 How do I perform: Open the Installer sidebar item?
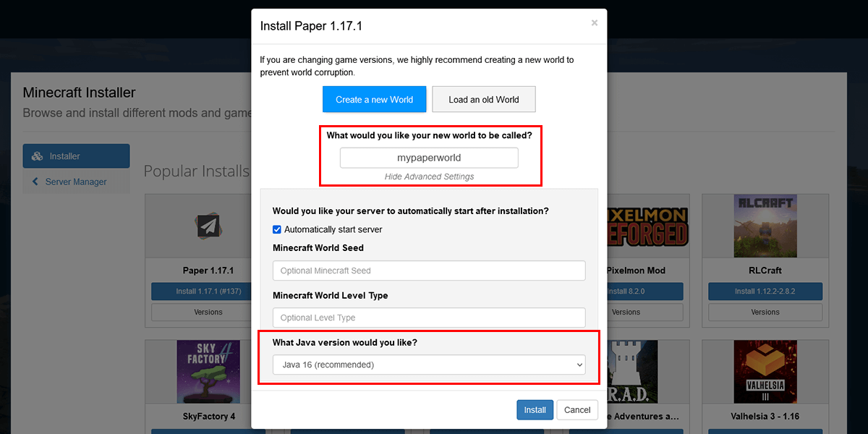[76, 156]
